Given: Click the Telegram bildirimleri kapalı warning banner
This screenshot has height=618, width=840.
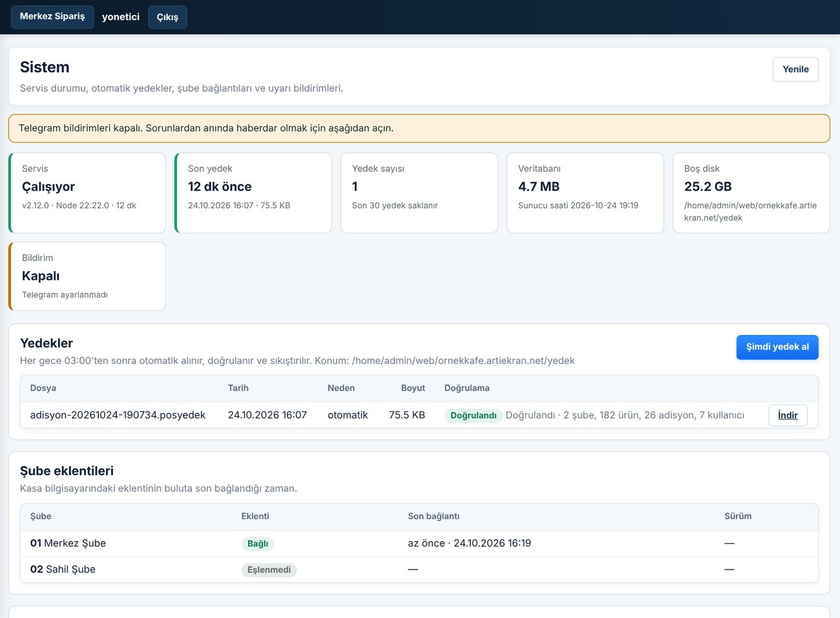Looking at the screenshot, I should (419, 128).
